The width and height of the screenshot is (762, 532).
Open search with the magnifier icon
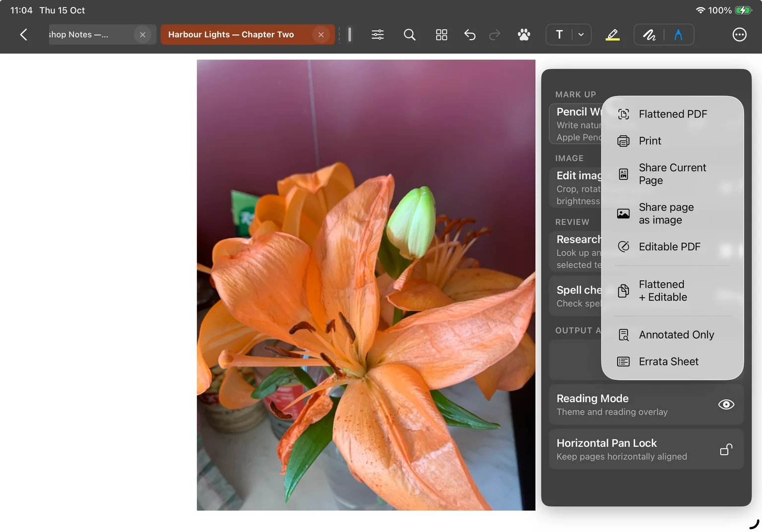click(x=409, y=35)
